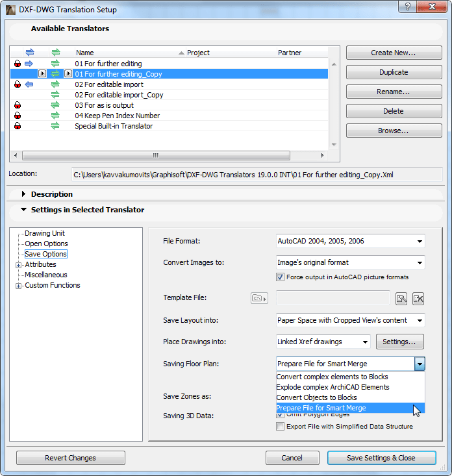The image size is (452, 476).
Task: Click blue arrows column header icon
Action: pyautogui.click(x=30, y=52)
